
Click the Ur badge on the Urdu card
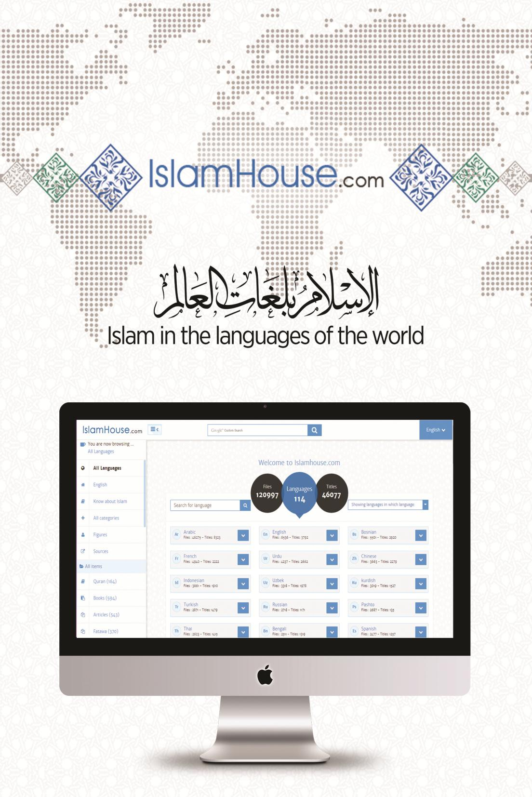tap(265, 558)
